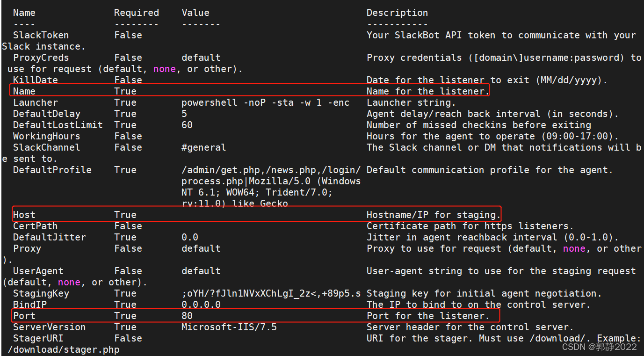Click the ServerVersion option name
This screenshot has width=644, height=356.
pyautogui.click(x=49, y=327)
